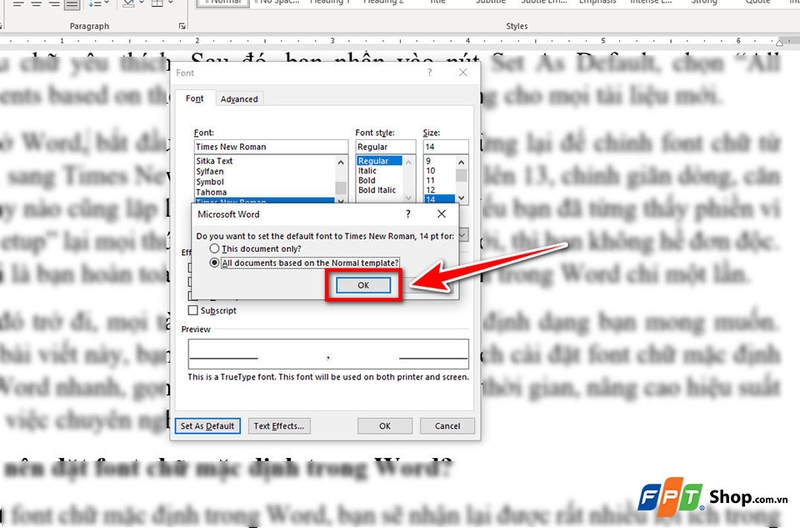Select the Font tab in the Font dialog
800x528 pixels.
click(194, 98)
